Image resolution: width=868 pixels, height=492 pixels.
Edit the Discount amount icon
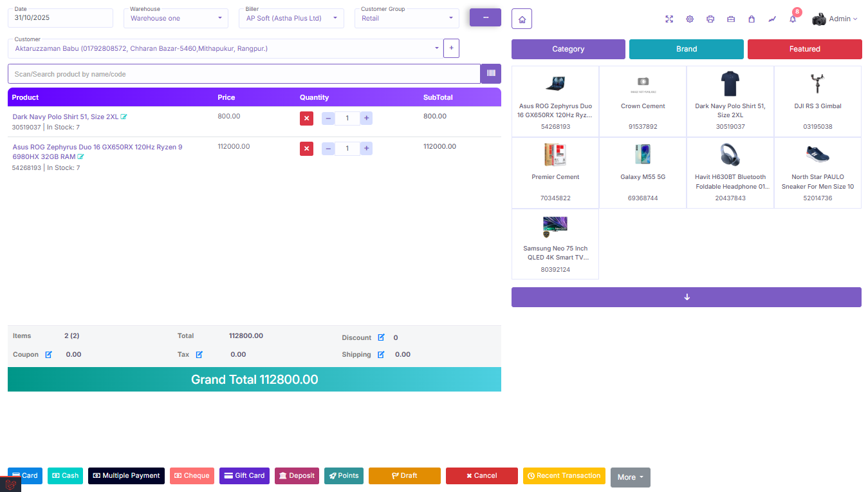381,337
